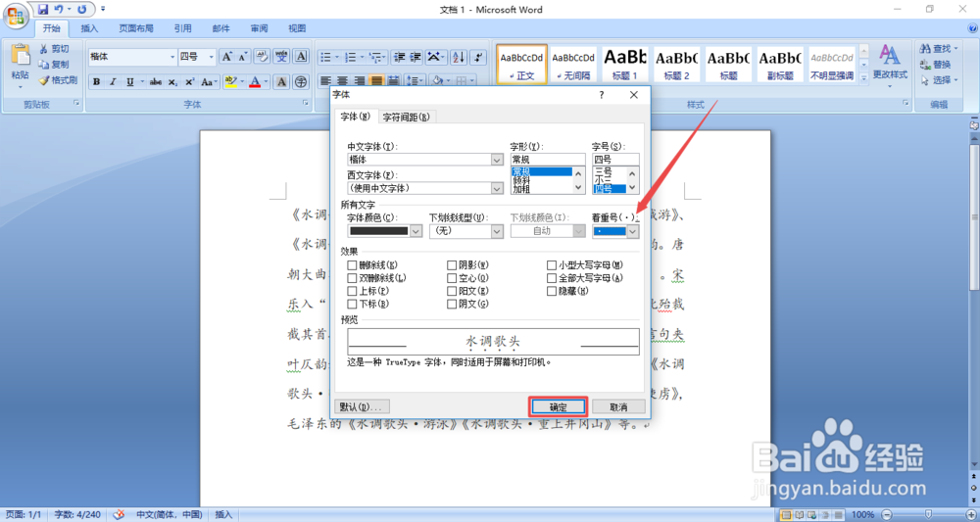Image resolution: width=980 pixels, height=522 pixels.
Task: Click the Numbering list icon
Action: [351, 57]
